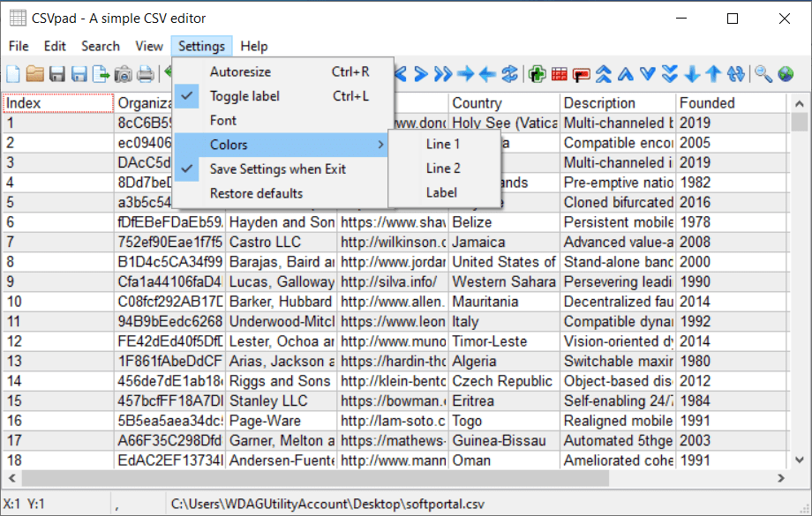
Task: Pick Label color option
Action: [x=444, y=192]
